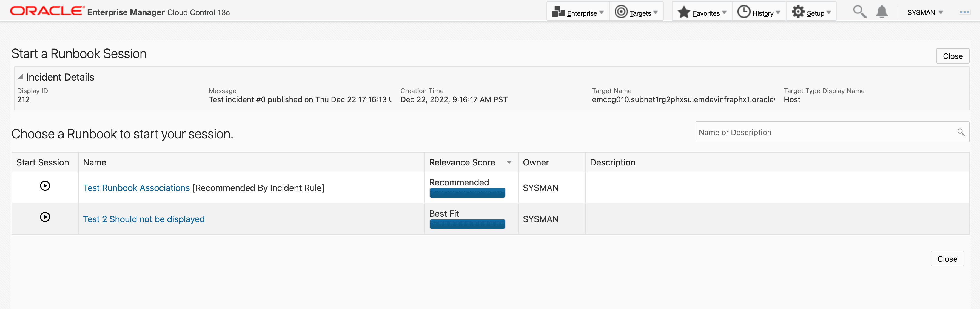Viewport: 980px width, 309px height.
Task: Open the Setup menu
Action: [x=811, y=12]
